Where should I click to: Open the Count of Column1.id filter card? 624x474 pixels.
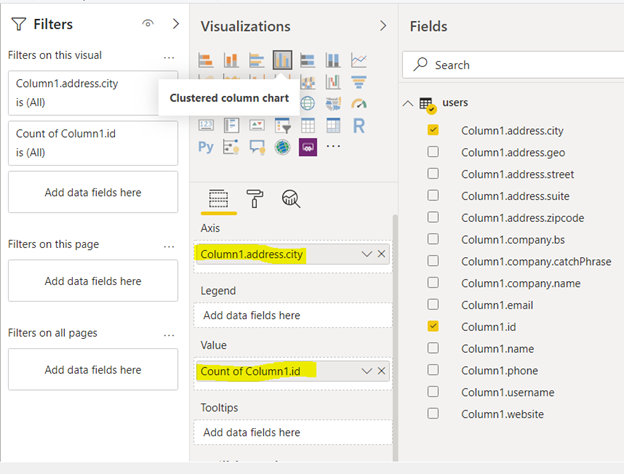[x=93, y=143]
